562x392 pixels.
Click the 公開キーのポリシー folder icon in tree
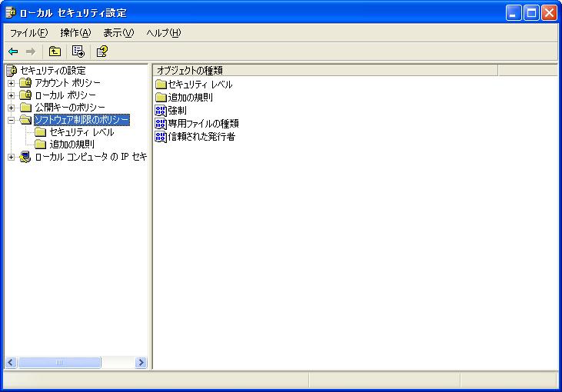25,107
